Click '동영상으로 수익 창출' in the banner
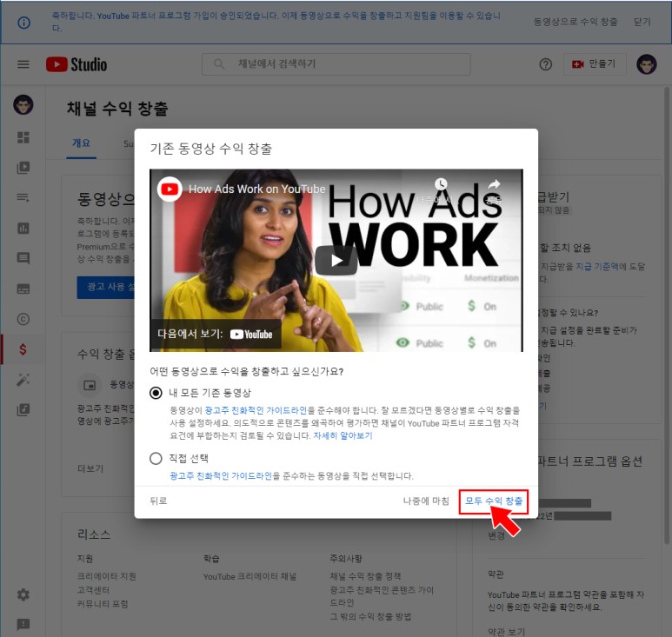Image resolution: width=672 pixels, height=637 pixels. (x=576, y=22)
